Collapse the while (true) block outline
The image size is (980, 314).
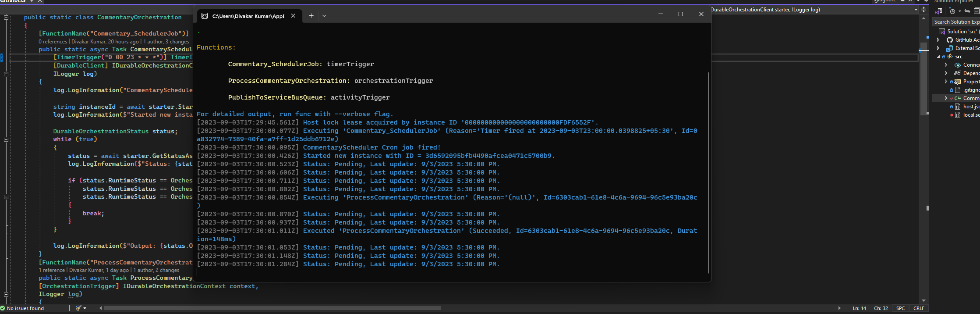coord(6,139)
